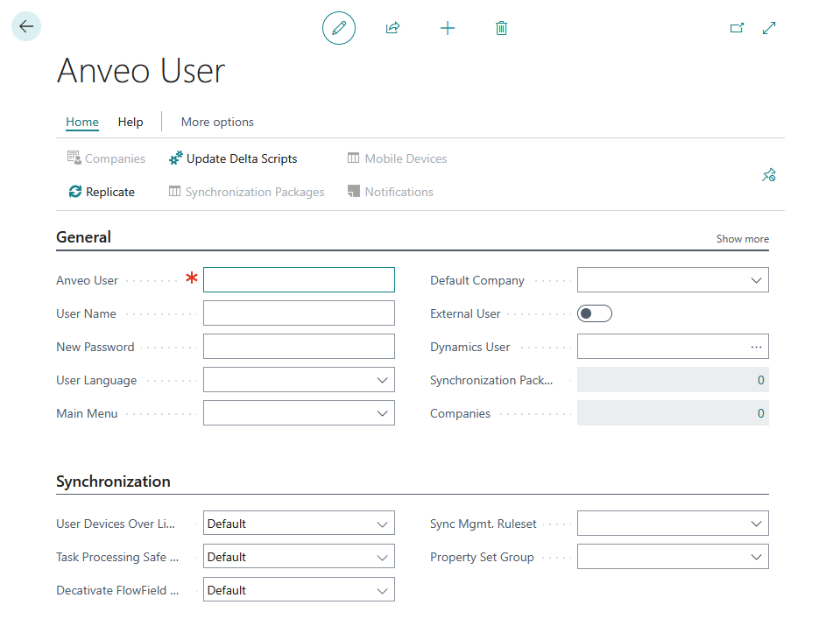Expand the Default Company dropdown
Screen dimensions: 840x640
tap(756, 280)
